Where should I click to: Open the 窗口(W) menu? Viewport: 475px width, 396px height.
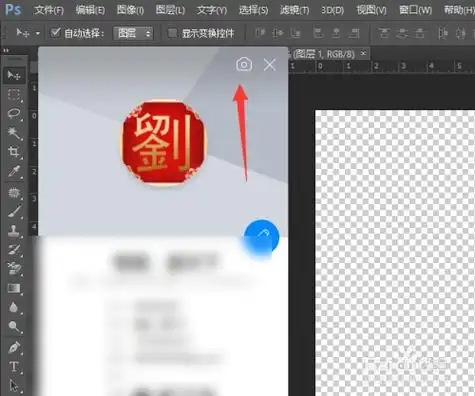(x=415, y=10)
